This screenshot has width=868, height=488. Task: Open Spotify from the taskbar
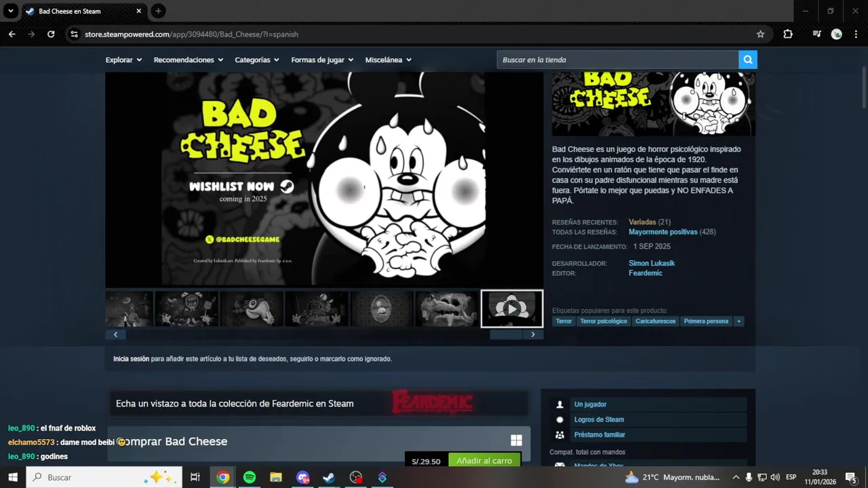tap(250, 477)
